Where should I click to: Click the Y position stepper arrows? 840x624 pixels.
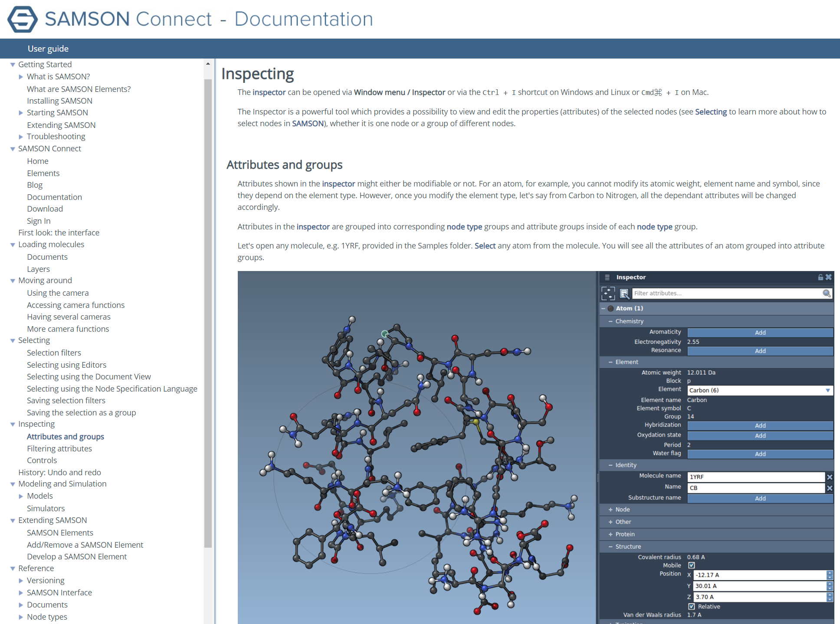tap(830, 586)
